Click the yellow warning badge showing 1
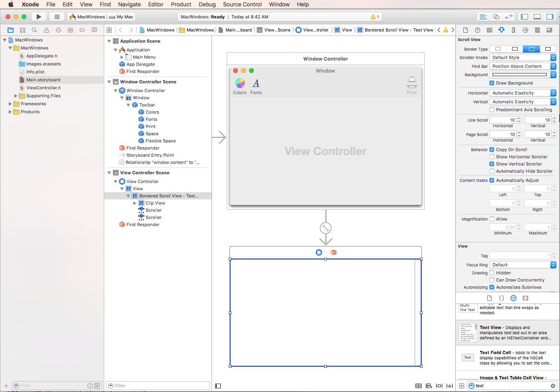This screenshot has height=392, width=560. click(x=375, y=16)
